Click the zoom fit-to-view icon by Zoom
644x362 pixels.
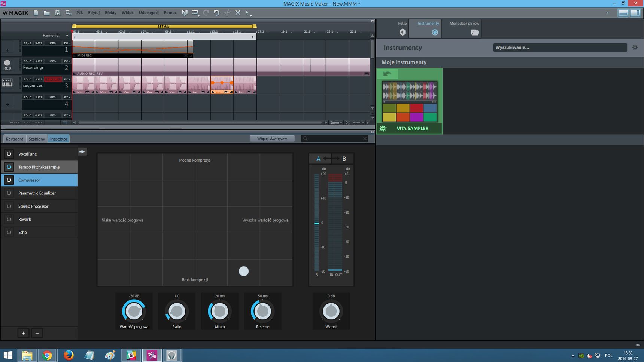[x=348, y=122]
